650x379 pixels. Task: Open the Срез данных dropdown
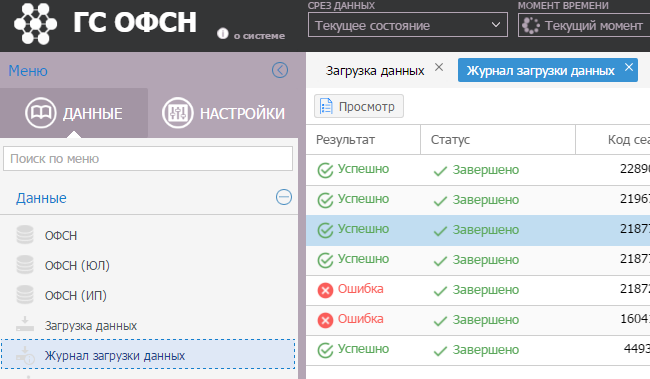click(407, 25)
